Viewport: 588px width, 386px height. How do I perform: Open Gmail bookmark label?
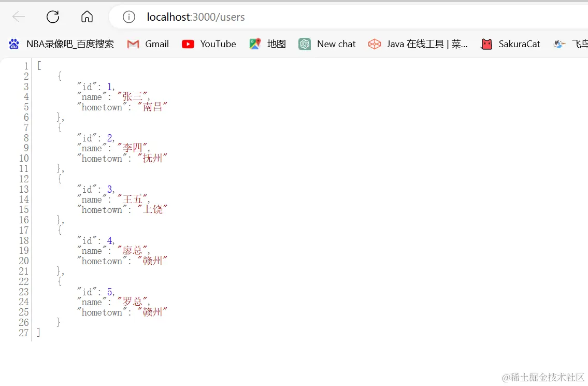(x=157, y=44)
